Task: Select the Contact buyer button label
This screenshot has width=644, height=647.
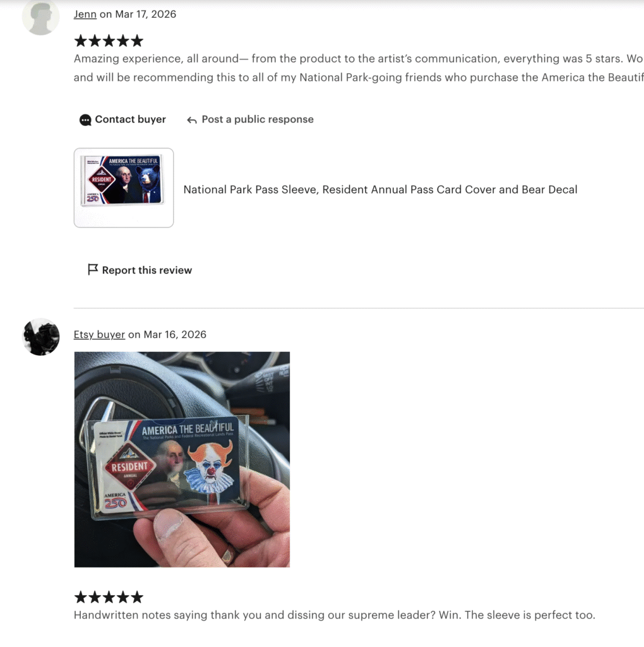Action: point(130,119)
